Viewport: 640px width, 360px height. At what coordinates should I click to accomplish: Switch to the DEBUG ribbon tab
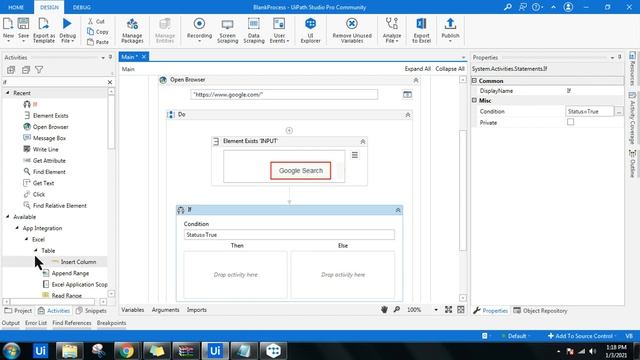pyautogui.click(x=82, y=7)
